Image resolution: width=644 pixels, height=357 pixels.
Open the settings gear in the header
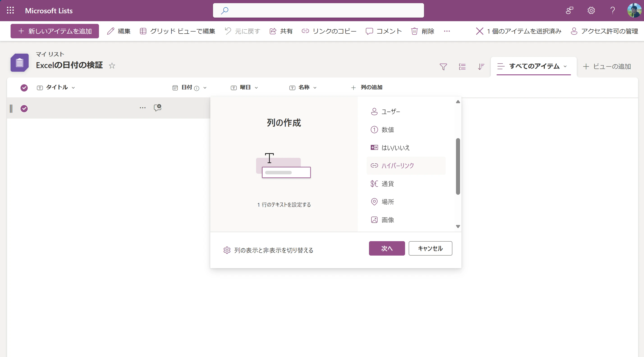tap(591, 11)
